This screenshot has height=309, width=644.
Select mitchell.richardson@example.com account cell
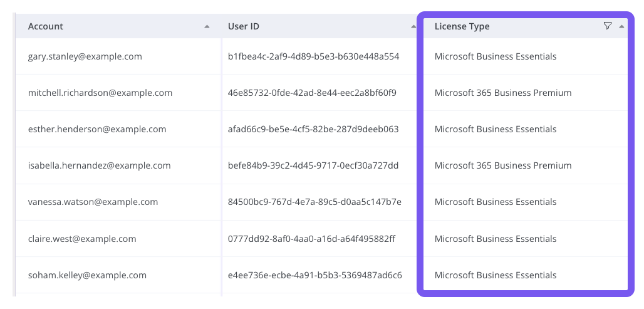click(118, 93)
